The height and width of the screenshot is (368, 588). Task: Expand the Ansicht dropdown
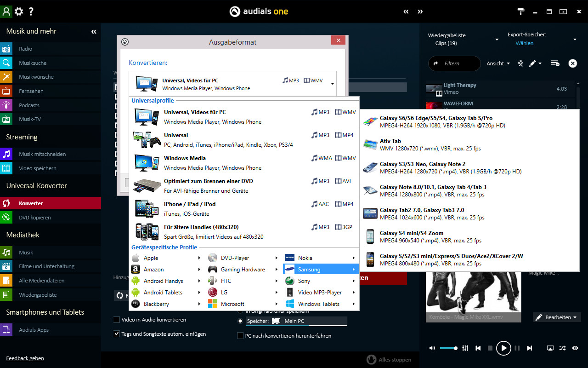click(x=498, y=63)
